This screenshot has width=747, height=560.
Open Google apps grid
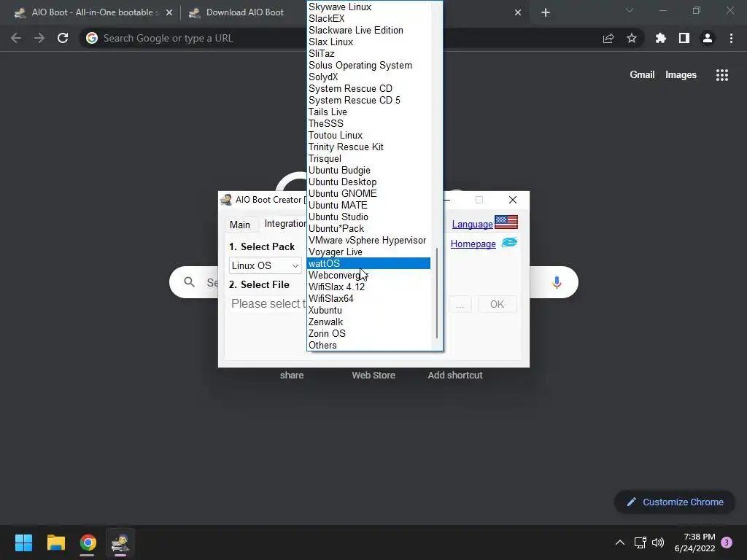click(722, 75)
